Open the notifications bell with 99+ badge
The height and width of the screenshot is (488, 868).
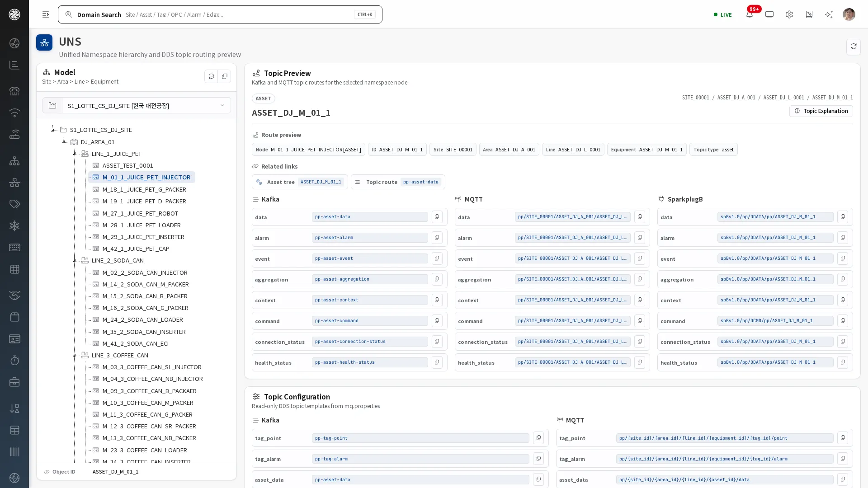tap(750, 14)
